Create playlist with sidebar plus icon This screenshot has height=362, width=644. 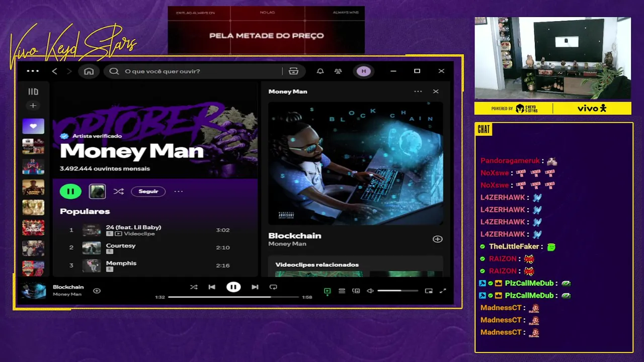pos(33,106)
